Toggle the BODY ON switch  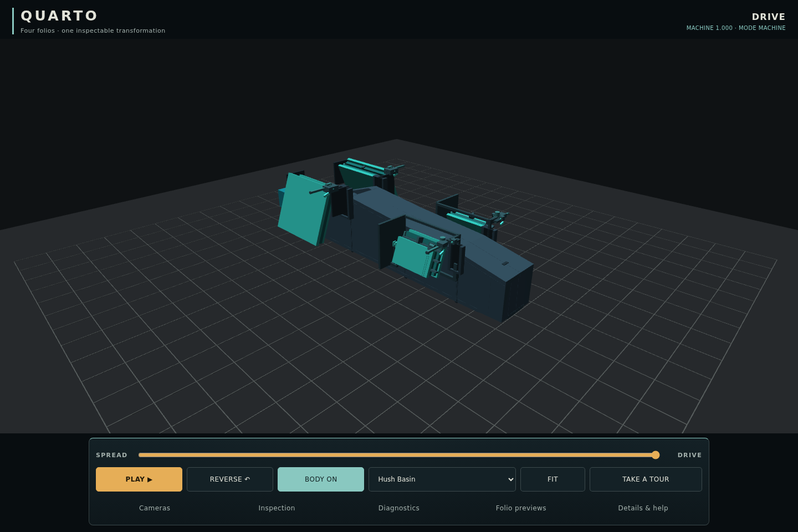click(x=321, y=479)
